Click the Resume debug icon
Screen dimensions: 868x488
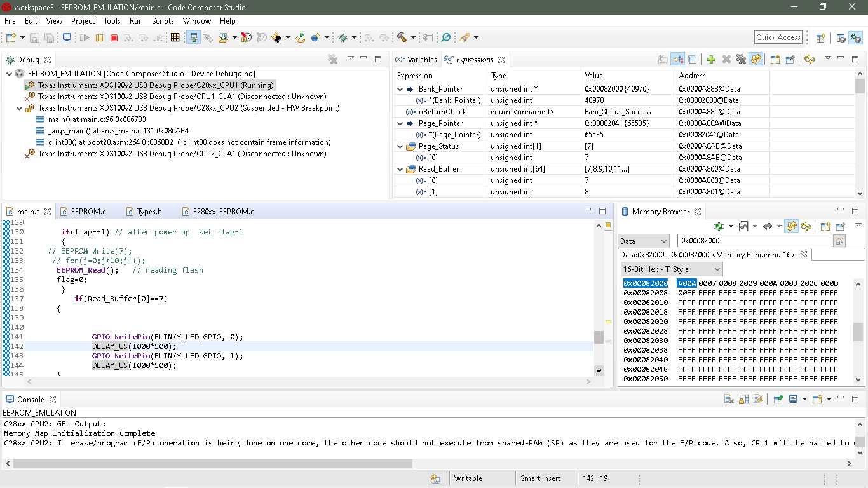click(x=85, y=37)
